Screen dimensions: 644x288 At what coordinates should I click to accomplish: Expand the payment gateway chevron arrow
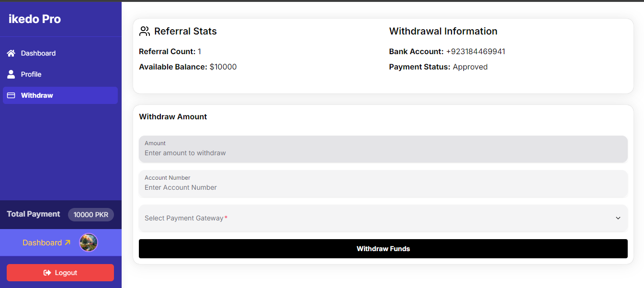pos(618,218)
